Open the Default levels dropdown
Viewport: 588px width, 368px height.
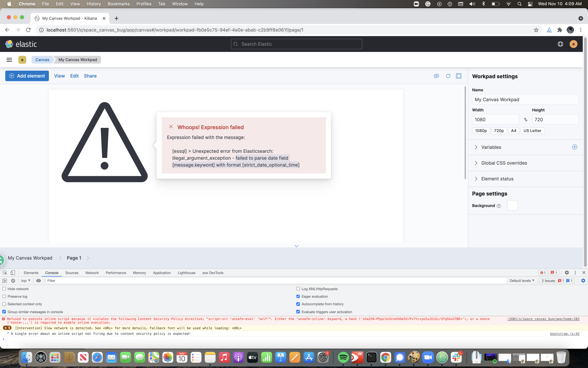click(522, 281)
